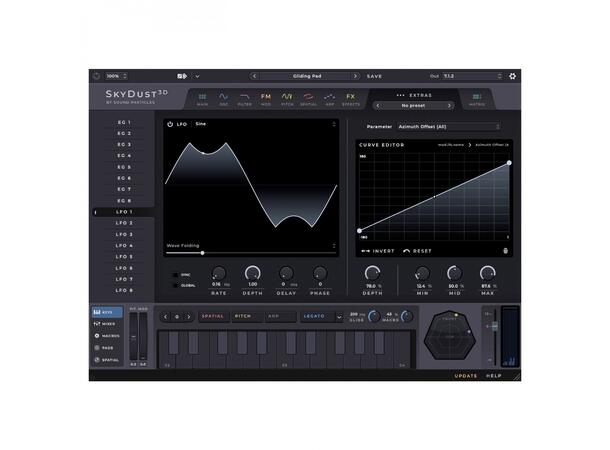Open the FX Effects section tab

coord(351,99)
